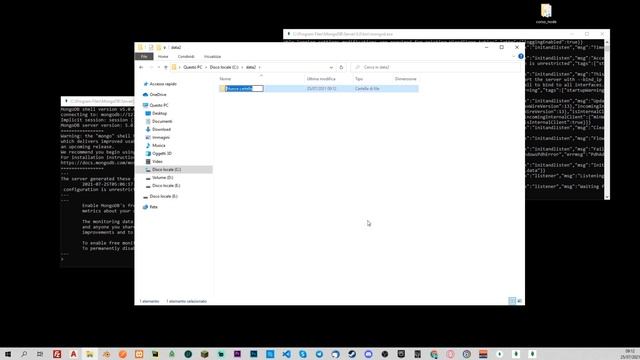Open Download in the navigation pane
Screen dimensions: 640x360
[x=161, y=129]
